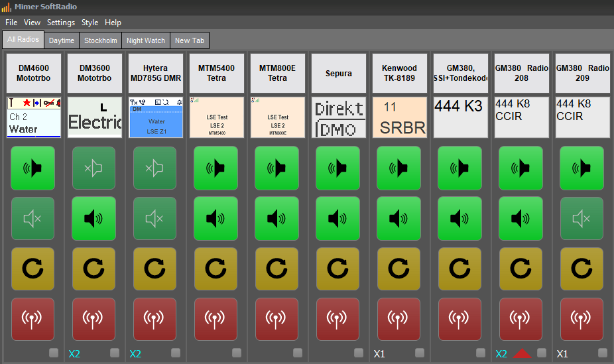Click the yellow refresh button under Hytera MD785G
614x364 pixels.
(x=155, y=269)
